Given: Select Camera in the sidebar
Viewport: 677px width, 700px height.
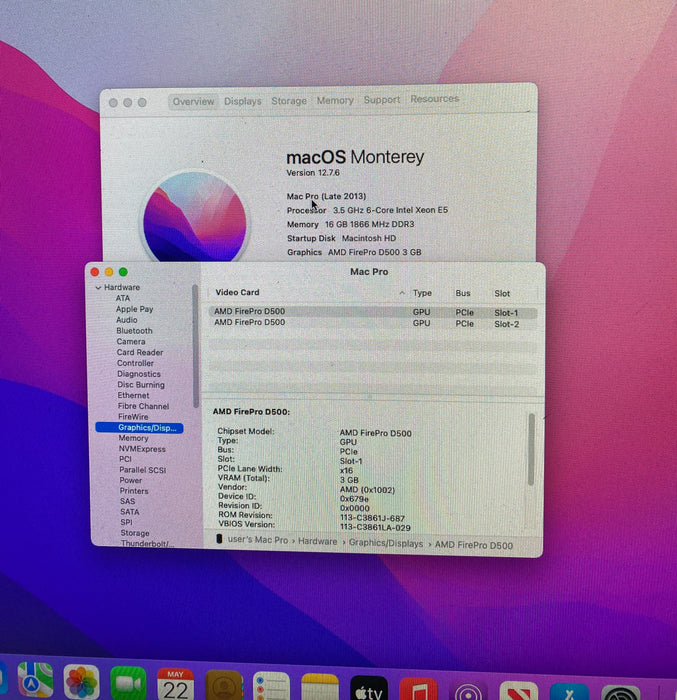Looking at the screenshot, I should click(x=131, y=342).
